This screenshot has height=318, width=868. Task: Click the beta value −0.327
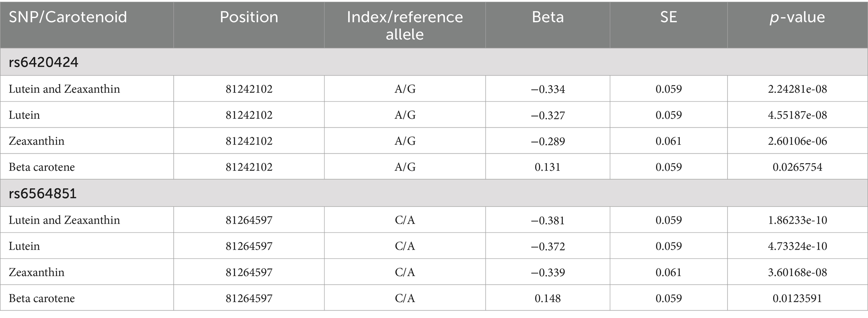(548, 115)
